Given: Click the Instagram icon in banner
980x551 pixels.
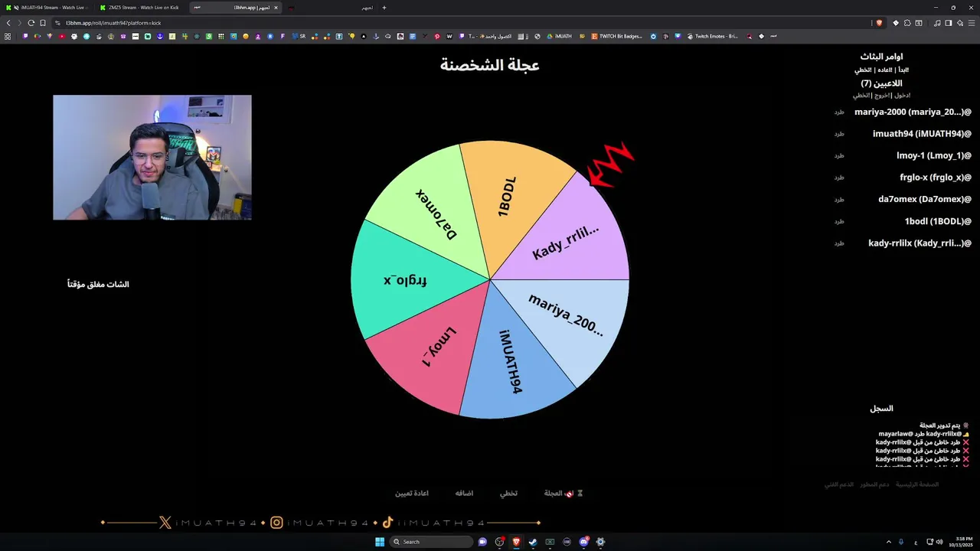Looking at the screenshot, I should (x=276, y=523).
